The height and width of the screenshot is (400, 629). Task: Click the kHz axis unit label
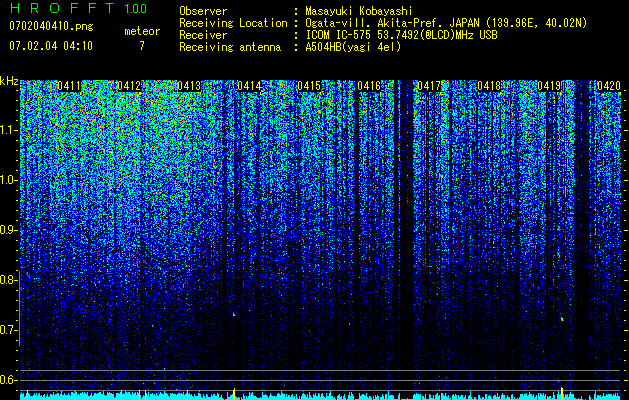(9, 81)
